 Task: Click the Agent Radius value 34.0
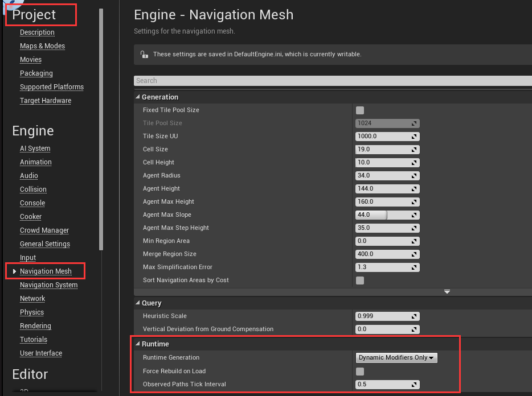click(364, 176)
